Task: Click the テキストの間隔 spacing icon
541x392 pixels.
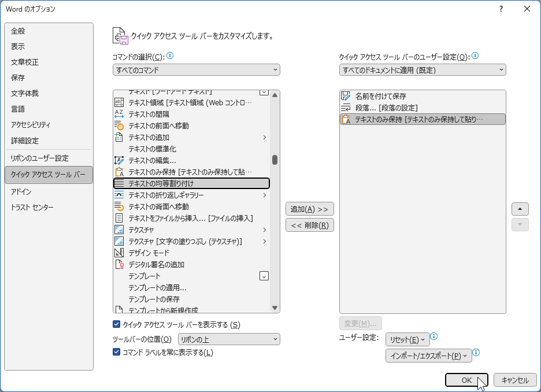Action: [x=119, y=114]
